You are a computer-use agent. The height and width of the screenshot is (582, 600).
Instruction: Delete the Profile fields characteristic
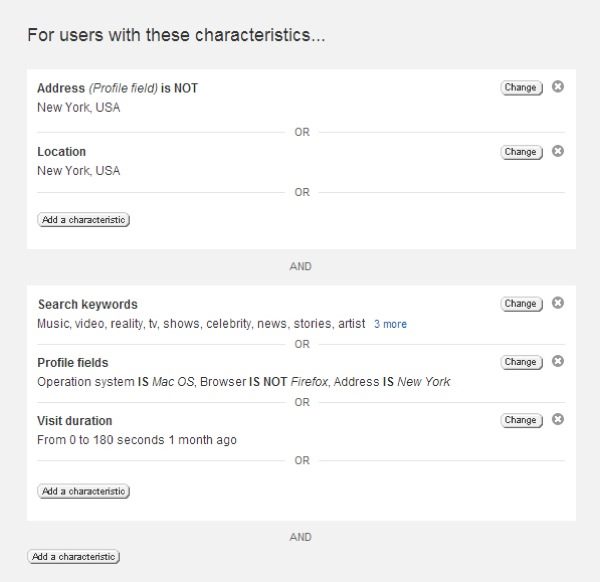558,361
